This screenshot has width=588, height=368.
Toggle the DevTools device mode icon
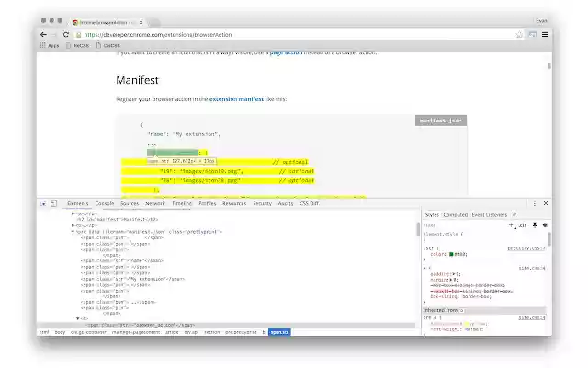pos(53,203)
